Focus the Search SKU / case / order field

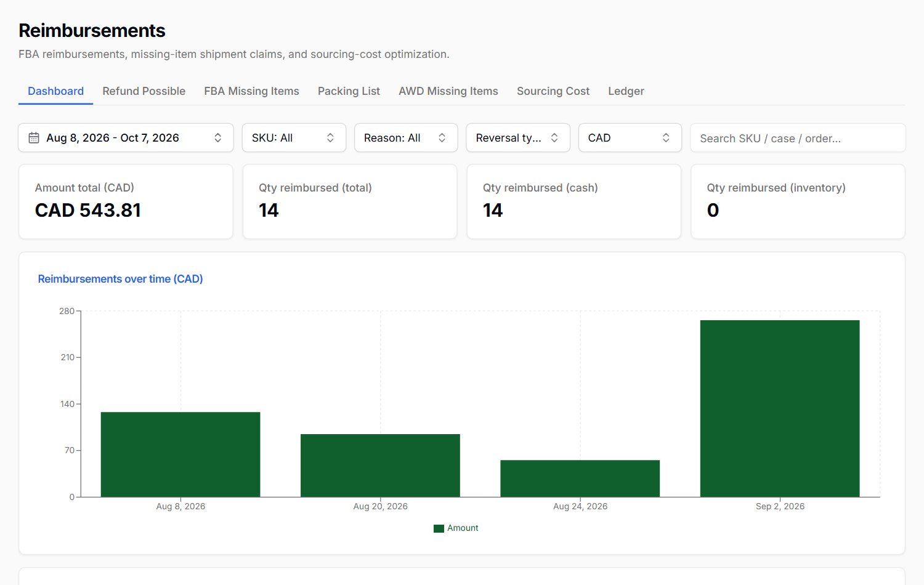[798, 138]
